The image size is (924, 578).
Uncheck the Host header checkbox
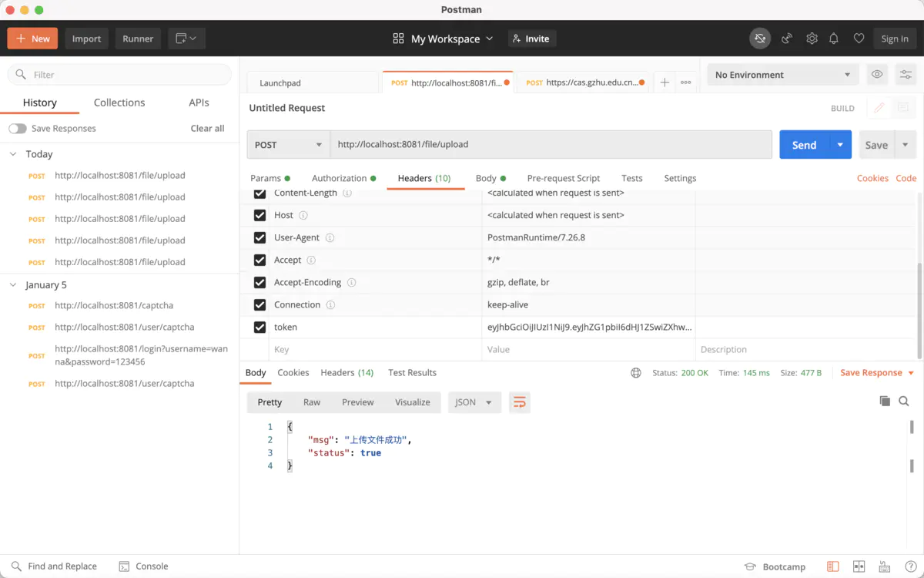coord(259,215)
